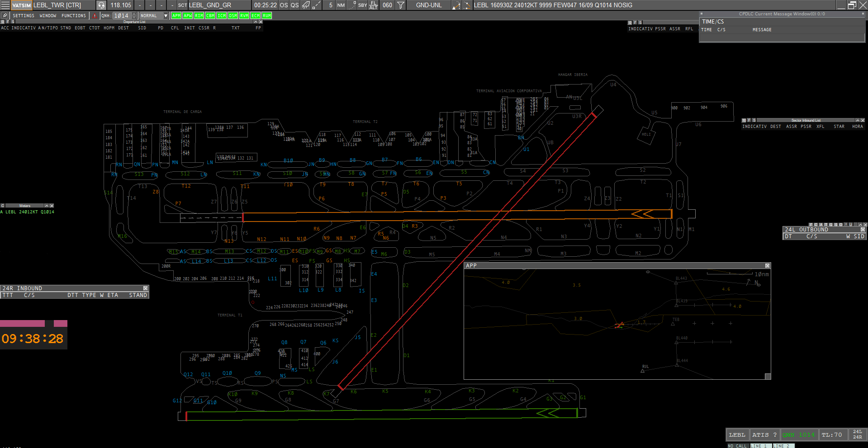This screenshot has width=868, height=448.
Task: Toggle the APM green indicator button
Action: [176, 15]
